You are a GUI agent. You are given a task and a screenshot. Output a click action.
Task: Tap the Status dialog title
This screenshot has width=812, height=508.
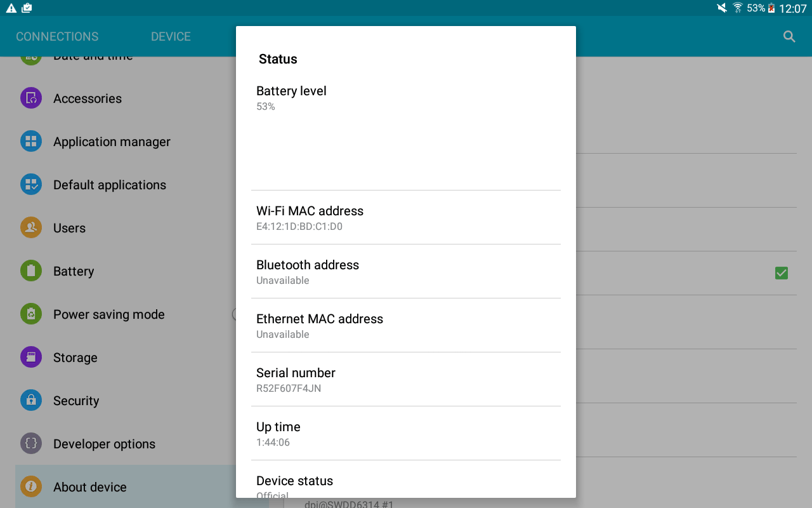click(278, 59)
